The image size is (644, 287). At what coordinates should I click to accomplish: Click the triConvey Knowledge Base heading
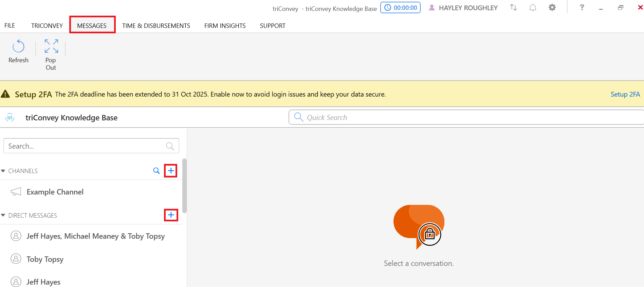pyautogui.click(x=72, y=118)
